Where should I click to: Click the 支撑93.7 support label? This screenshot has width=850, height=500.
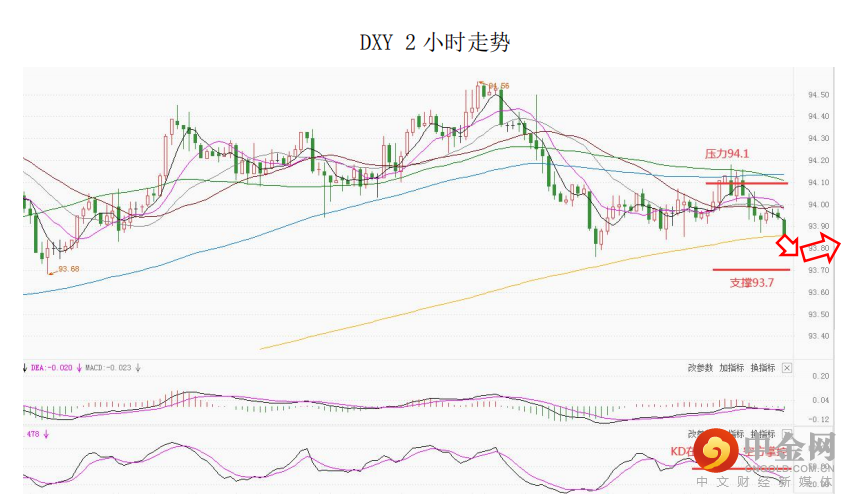[752, 283]
